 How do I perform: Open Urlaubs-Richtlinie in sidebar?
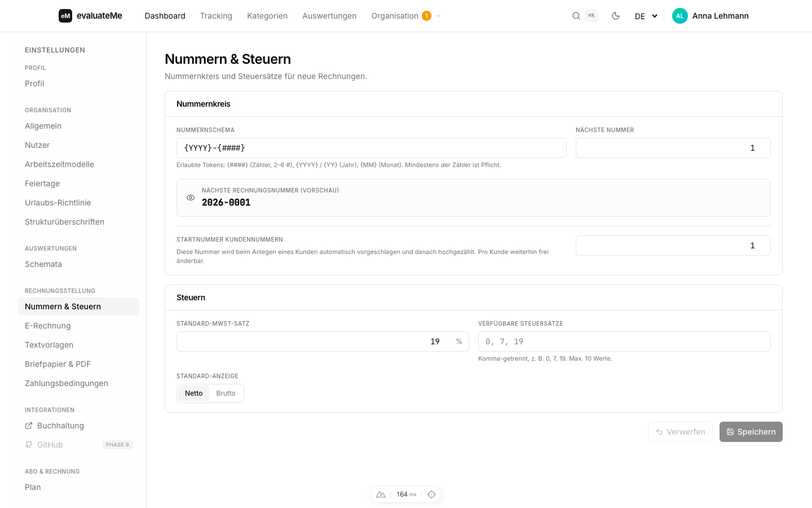78,203
